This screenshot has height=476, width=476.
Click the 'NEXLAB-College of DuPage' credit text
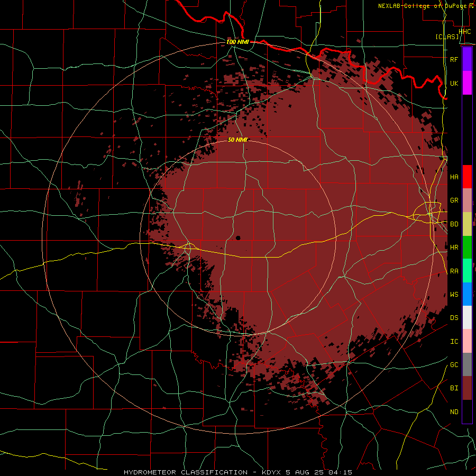click(x=423, y=6)
